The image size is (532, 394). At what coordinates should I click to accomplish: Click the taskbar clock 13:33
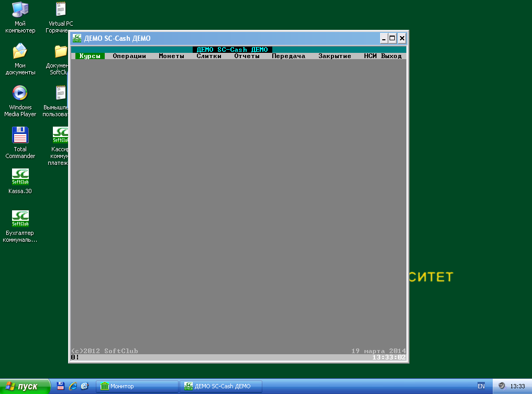tap(517, 386)
